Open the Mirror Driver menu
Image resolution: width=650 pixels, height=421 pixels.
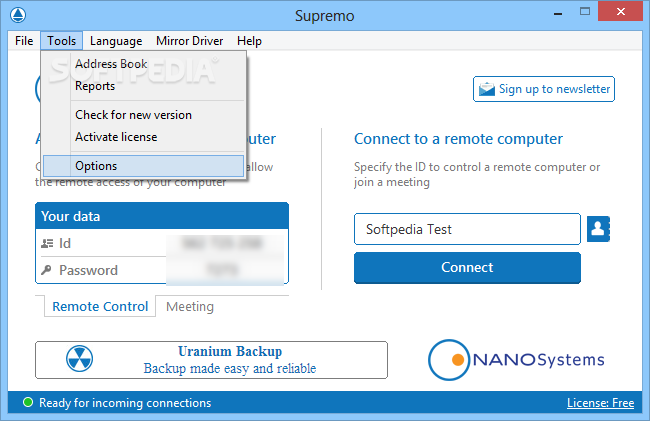click(189, 41)
